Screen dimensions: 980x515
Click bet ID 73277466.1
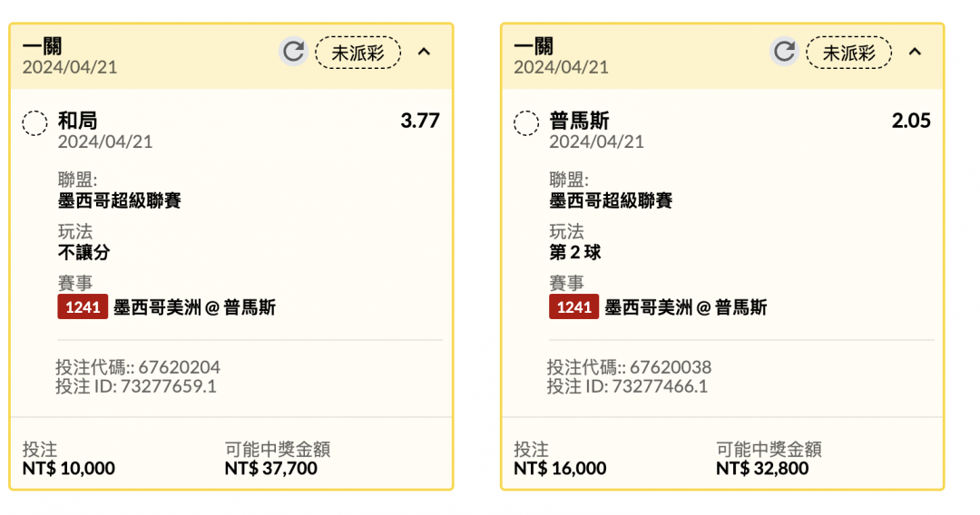660,386
